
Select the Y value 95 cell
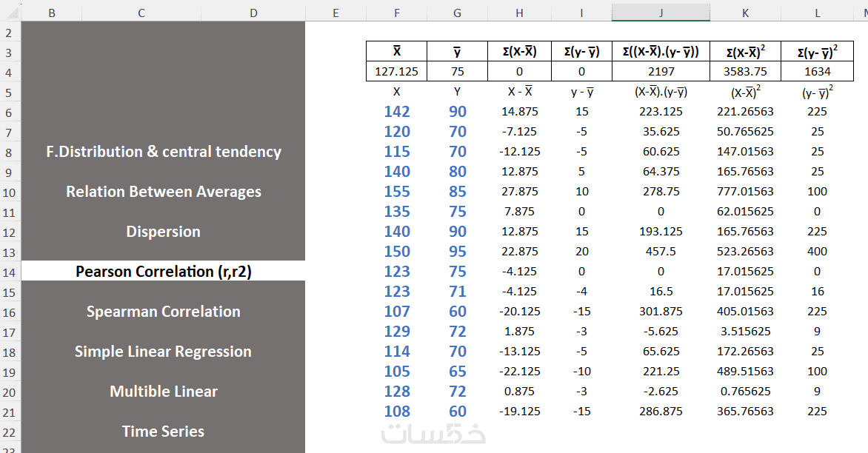click(x=458, y=251)
